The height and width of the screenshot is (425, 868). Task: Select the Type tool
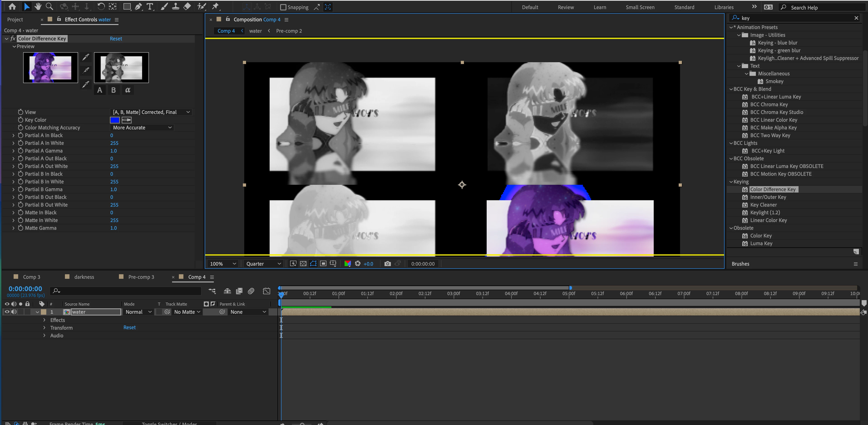(150, 6)
